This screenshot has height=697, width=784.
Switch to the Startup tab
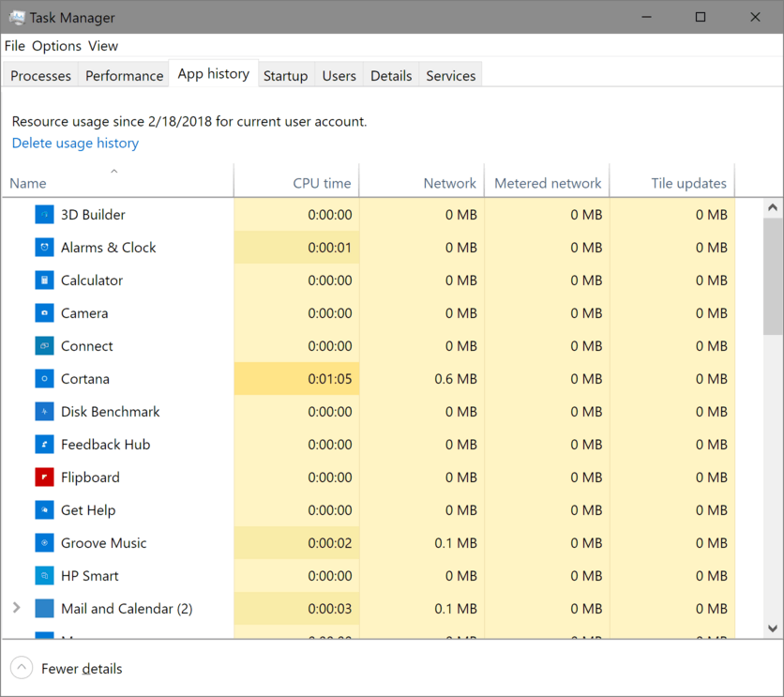[x=285, y=75]
